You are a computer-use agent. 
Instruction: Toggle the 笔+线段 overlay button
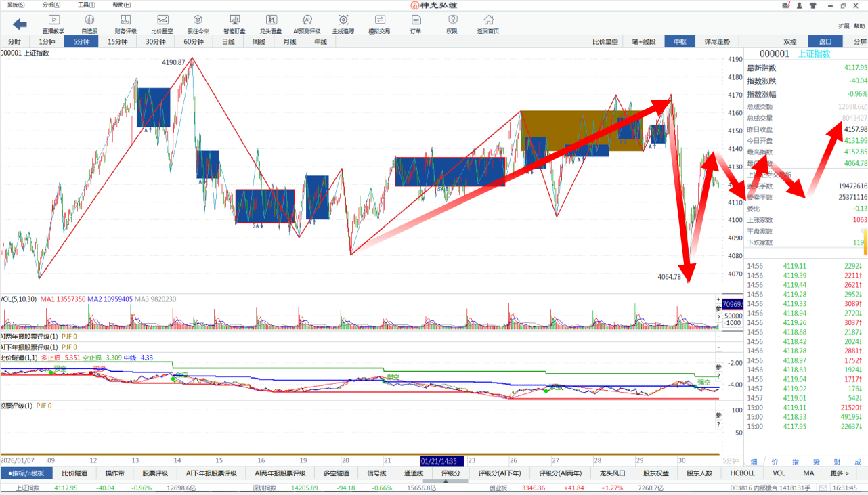(x=643, y=41)
